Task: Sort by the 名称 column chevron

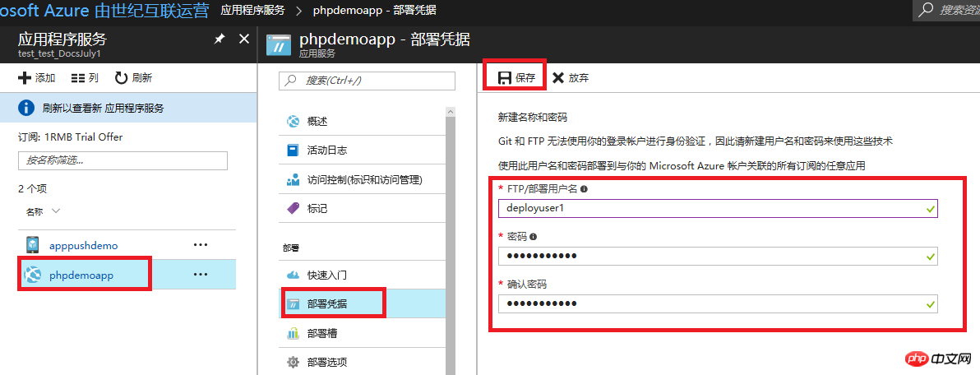Action: click(x=56, y=211)
